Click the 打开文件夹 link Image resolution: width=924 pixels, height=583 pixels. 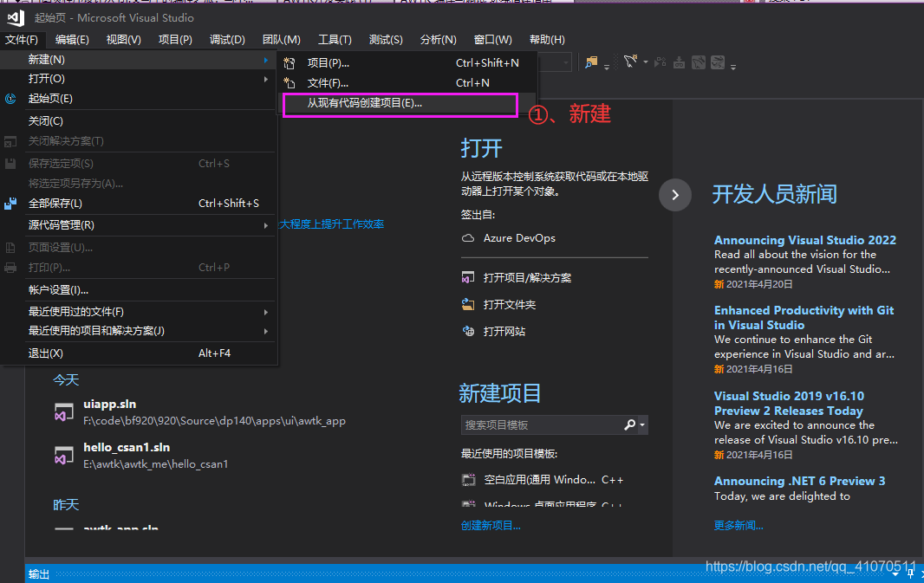(510, 304)
